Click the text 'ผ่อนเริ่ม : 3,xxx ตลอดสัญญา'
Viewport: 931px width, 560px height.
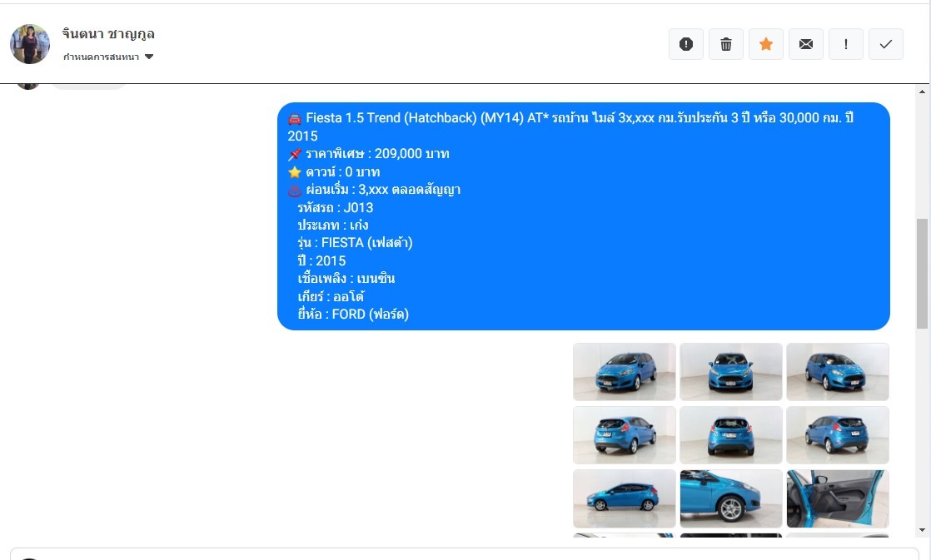384,190
